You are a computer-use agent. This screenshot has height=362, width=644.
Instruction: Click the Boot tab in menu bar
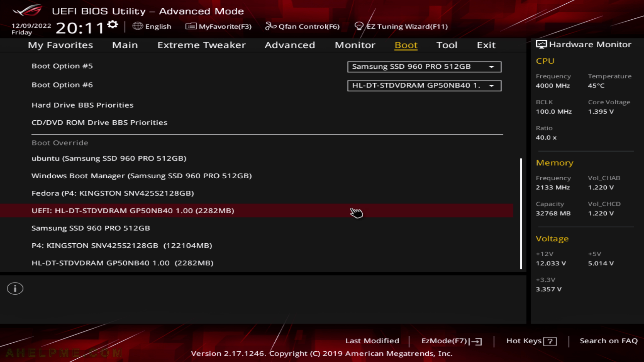[406, 45]
